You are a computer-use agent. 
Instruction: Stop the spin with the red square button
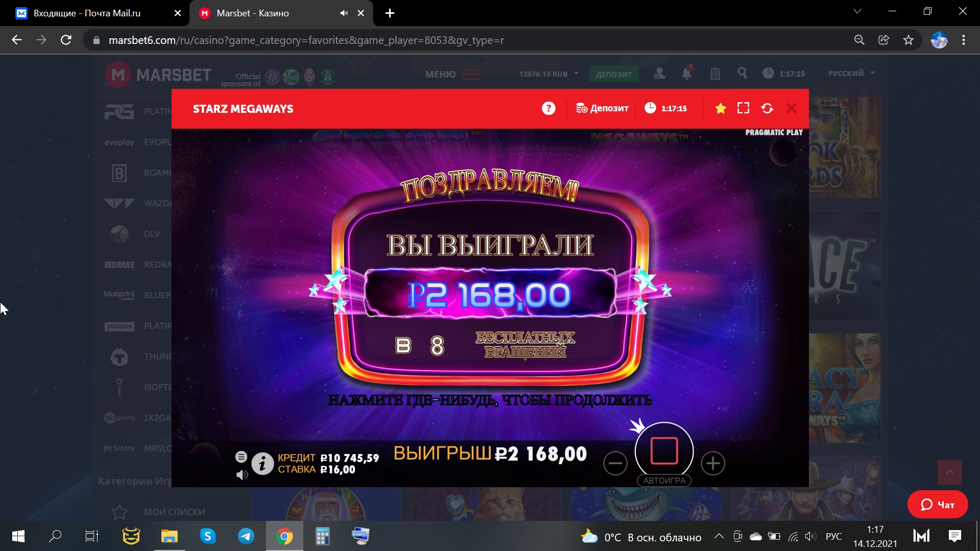pyautogui.click(x=664, y=450)
